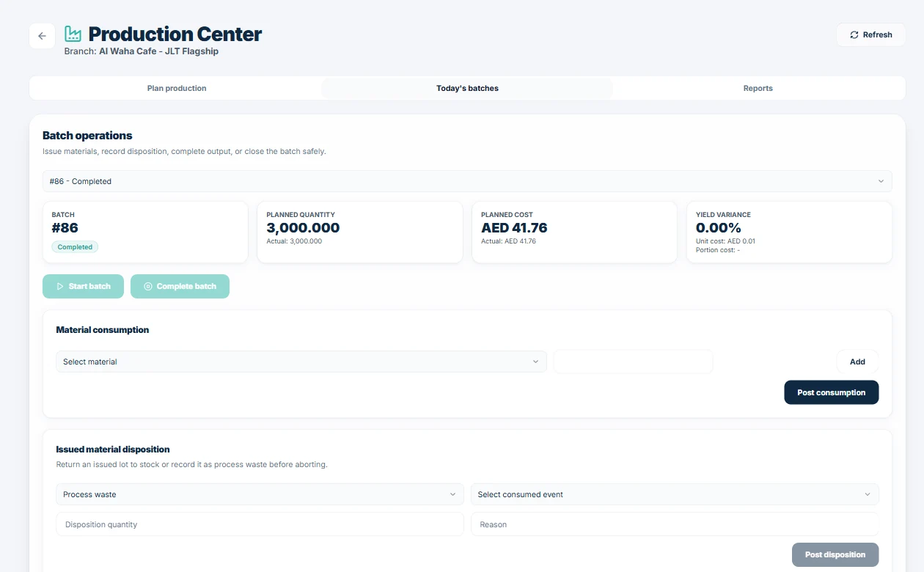Image resolution: width=924 pixels, height=572 pixels.
Task: Click the AED 41.76 planned cost value
Action: point(514,228)
